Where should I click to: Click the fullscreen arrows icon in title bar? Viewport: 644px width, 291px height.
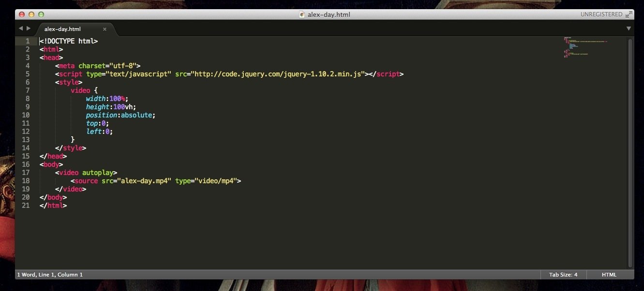click(629, 15)
